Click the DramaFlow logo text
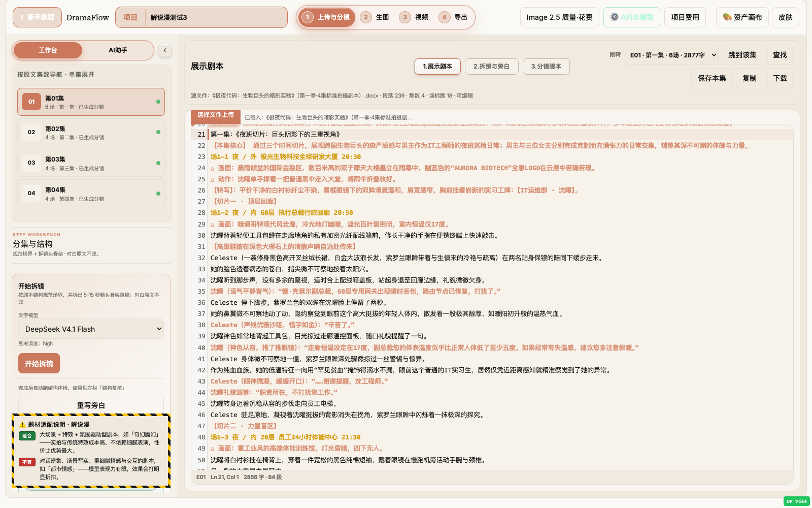 87,17
